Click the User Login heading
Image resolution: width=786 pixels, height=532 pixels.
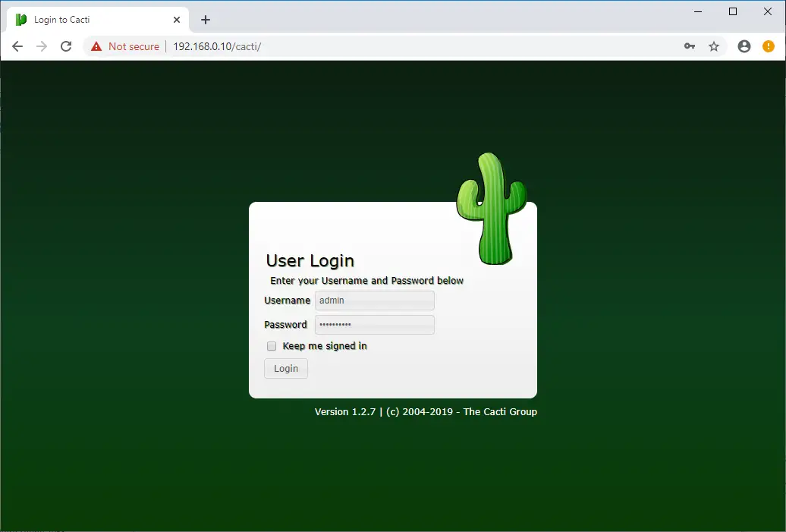(x=310, y=261)
